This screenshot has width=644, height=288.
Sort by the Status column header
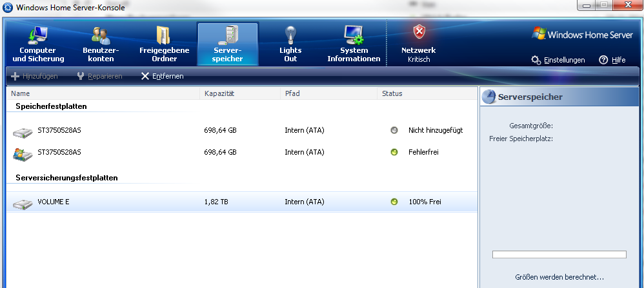pyautogui.click(x=427, y=93)
